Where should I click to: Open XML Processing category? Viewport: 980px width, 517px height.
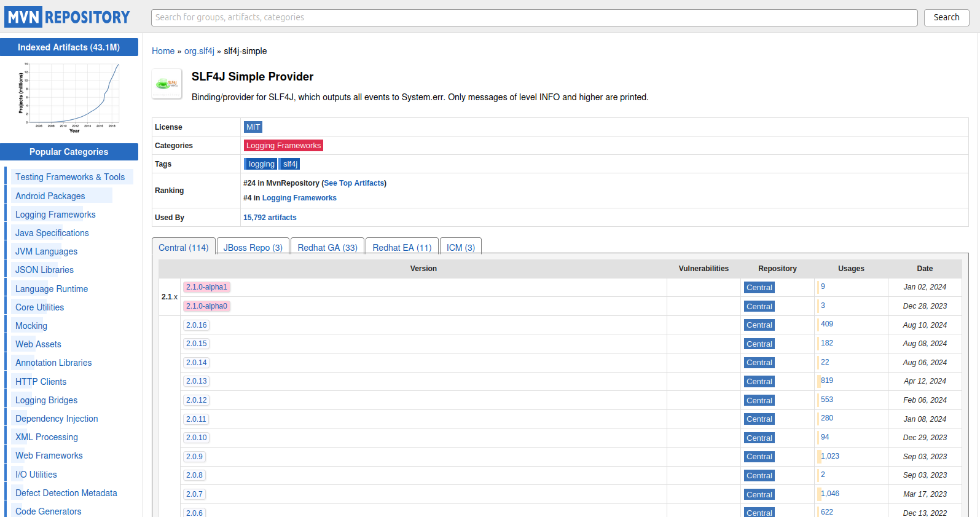(x=47, y=437)
